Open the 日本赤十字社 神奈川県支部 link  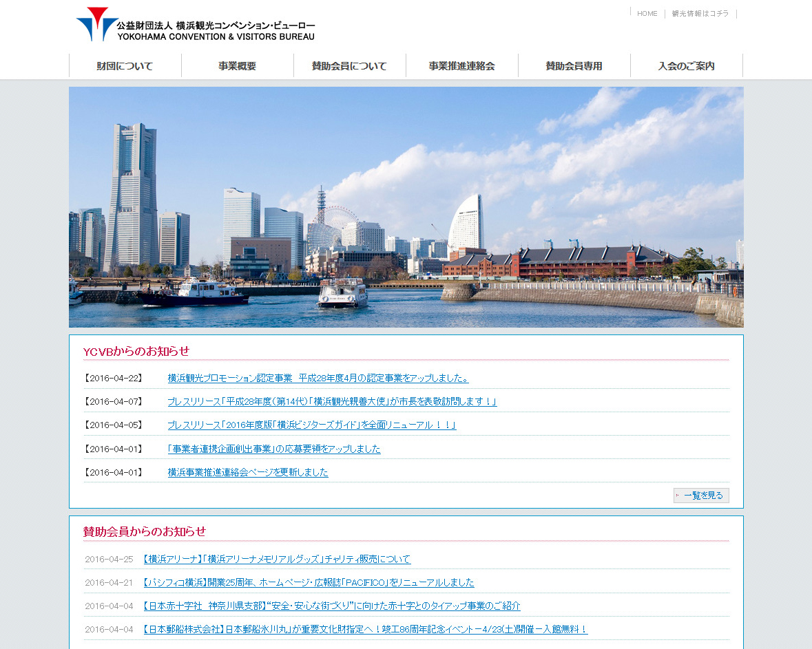point(331,606)
